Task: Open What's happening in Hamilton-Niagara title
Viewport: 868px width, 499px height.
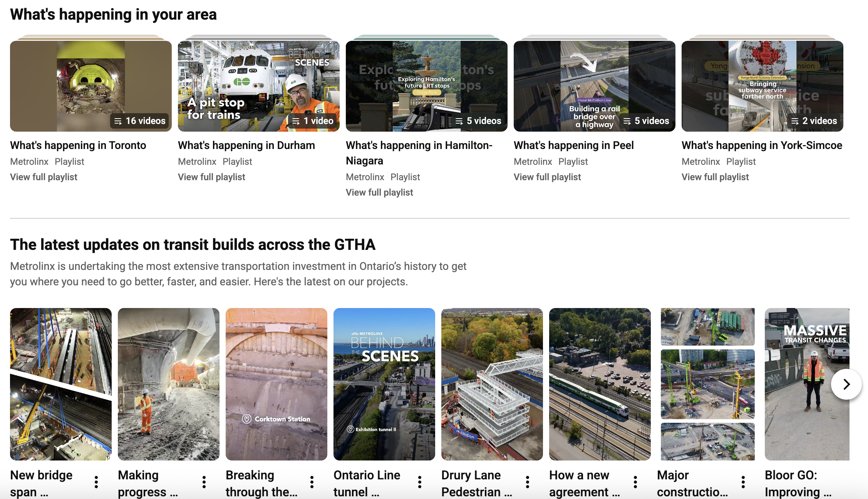Action: click(x=419, y=153)
